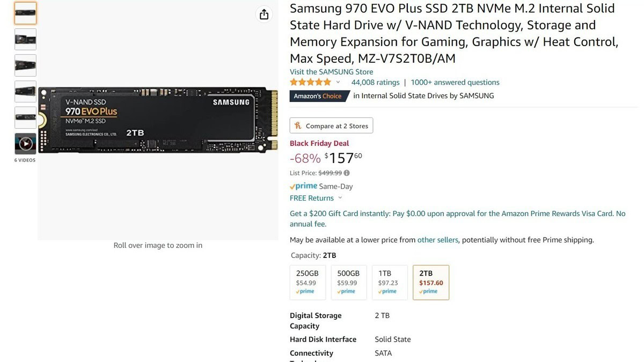Select the third product image thumbnail

[25, 65]
